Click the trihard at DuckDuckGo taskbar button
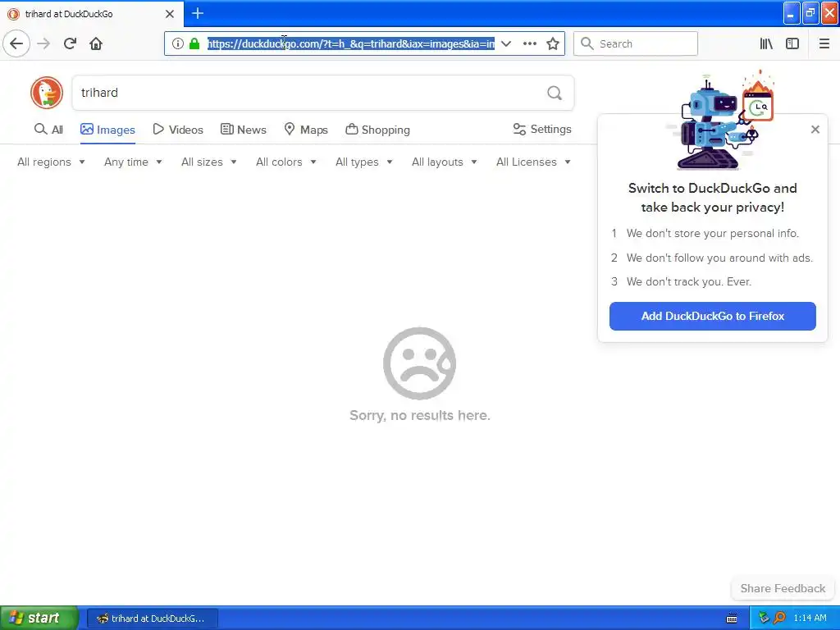Image resolution: width=840 pixels, height=630 pixels. click(x=153, y=619)
